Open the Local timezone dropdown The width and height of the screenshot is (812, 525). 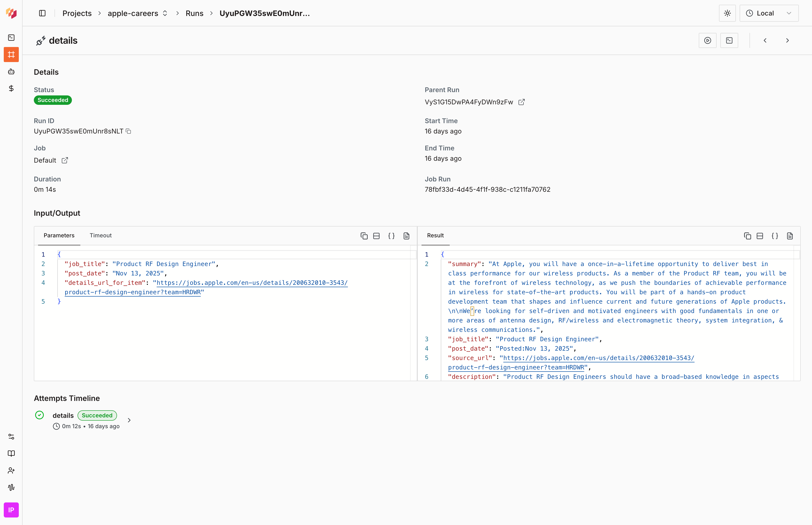coord(769,13)
